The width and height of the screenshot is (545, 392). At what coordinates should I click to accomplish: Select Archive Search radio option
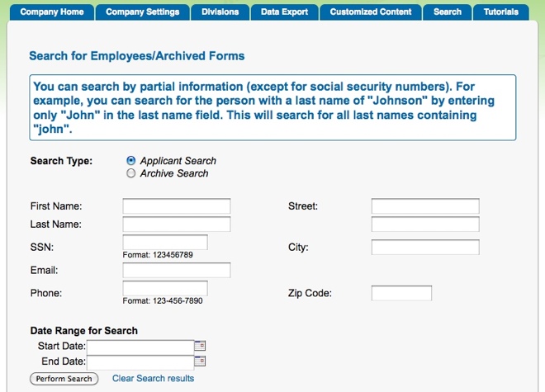click(x=131, y=173)
